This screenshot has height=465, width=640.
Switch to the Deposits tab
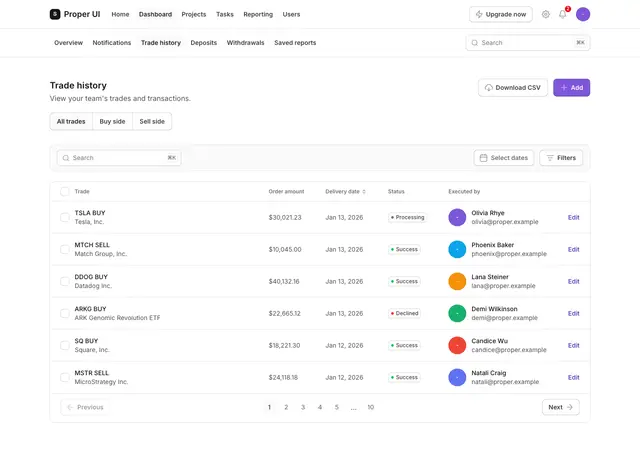point(203,43)
